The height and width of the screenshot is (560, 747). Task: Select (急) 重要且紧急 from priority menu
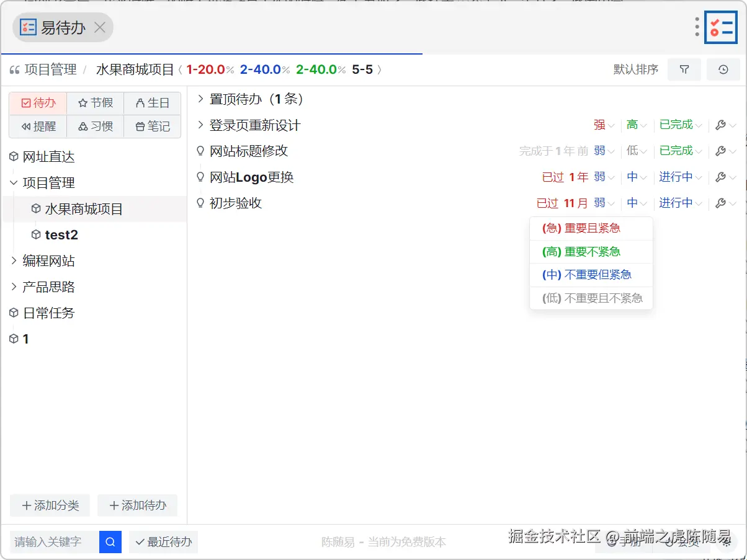click(591, 228)
